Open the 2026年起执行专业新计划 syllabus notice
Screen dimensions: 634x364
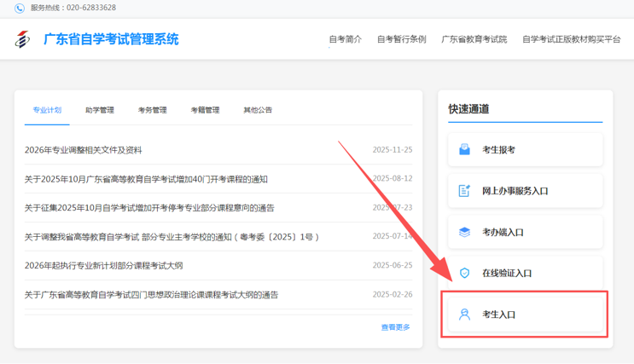coord(103,265)
